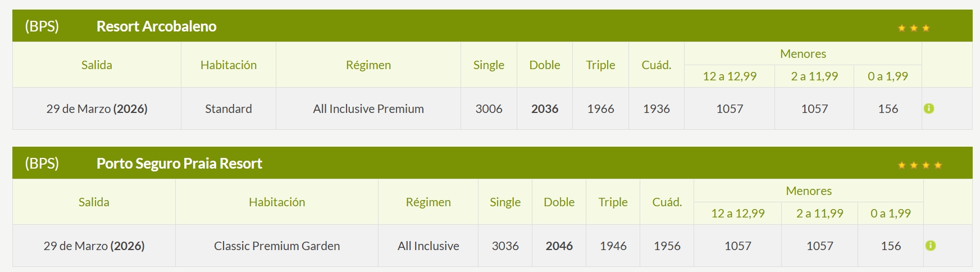Select the Doble price 2036

tap(545, 109)
